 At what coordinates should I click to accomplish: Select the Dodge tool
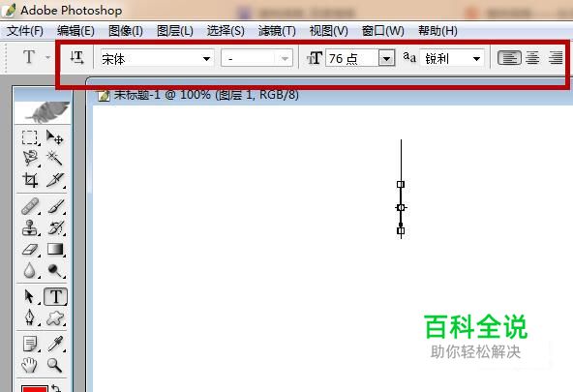[55, 270]
